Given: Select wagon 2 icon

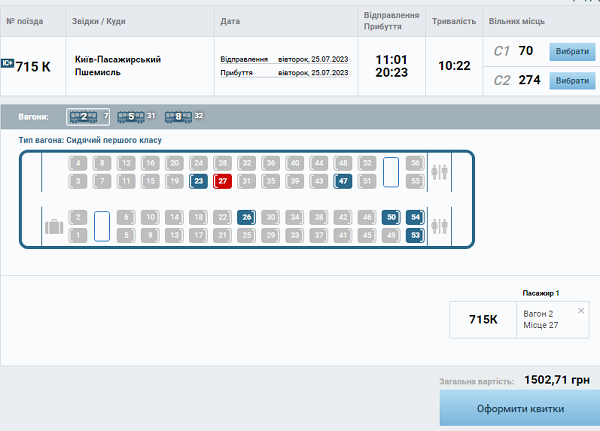Looking at the screenshot, I should click(84, 116).
